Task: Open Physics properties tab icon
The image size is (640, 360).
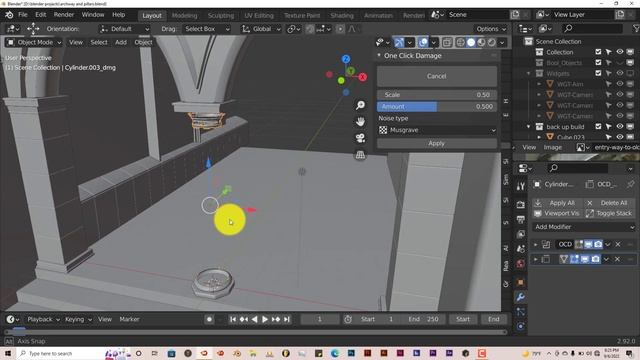Action: pyautogui.click(x=520, y=327)
